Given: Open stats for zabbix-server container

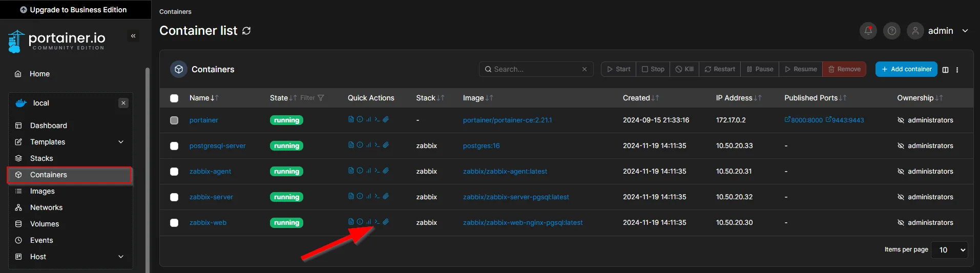Looking at the screenshot, I should 368,196.
